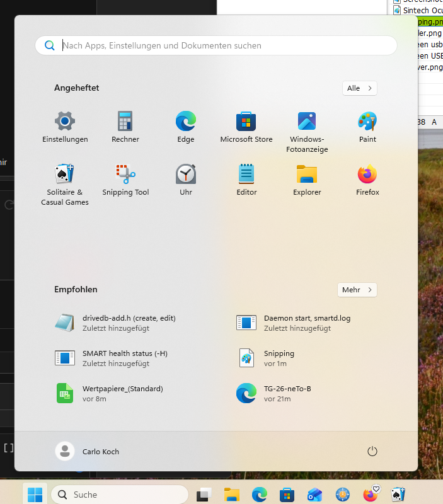Focus the Start menu search field
Viewport: 443px width, 504px height.
[x=216, y=45]
